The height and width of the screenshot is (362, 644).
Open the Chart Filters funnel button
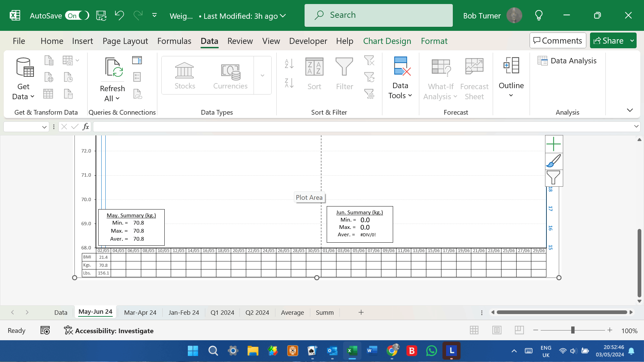(553, 178)
